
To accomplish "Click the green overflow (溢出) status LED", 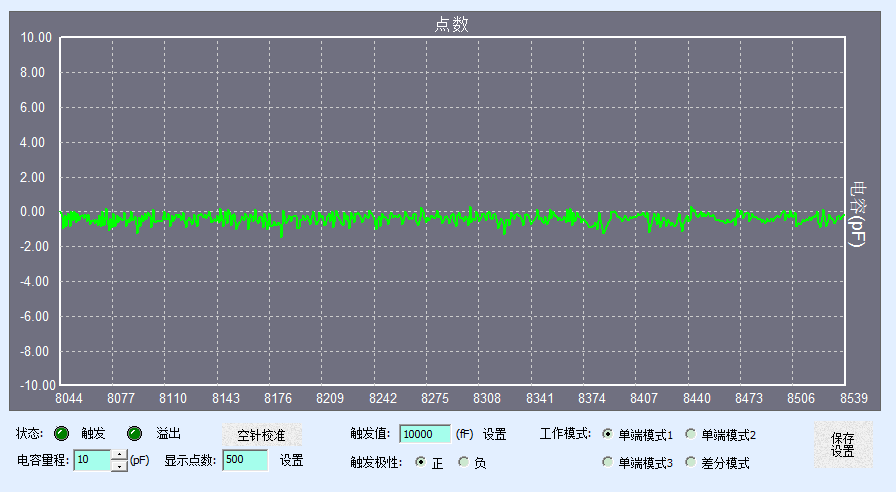I will click(135, 434).
